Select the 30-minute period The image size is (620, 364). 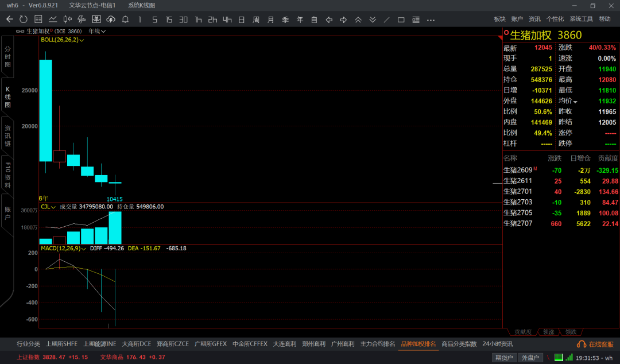click(x=184, y=20)
